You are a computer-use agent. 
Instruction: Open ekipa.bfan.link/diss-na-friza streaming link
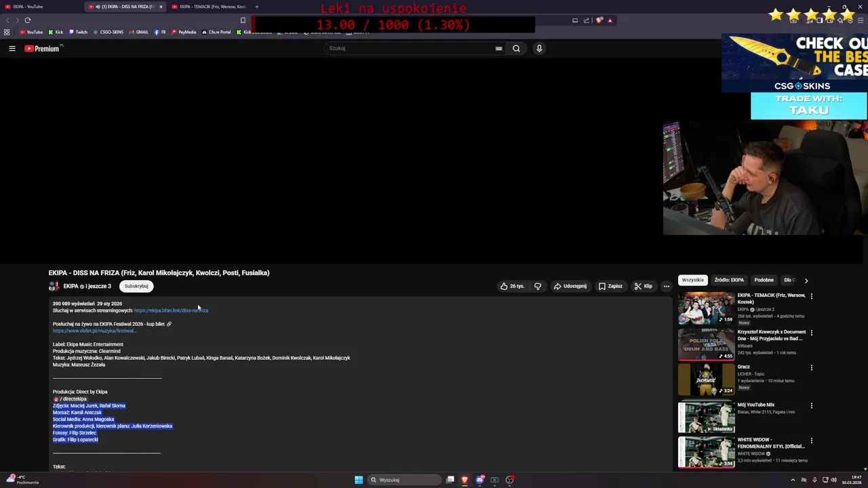171,310
